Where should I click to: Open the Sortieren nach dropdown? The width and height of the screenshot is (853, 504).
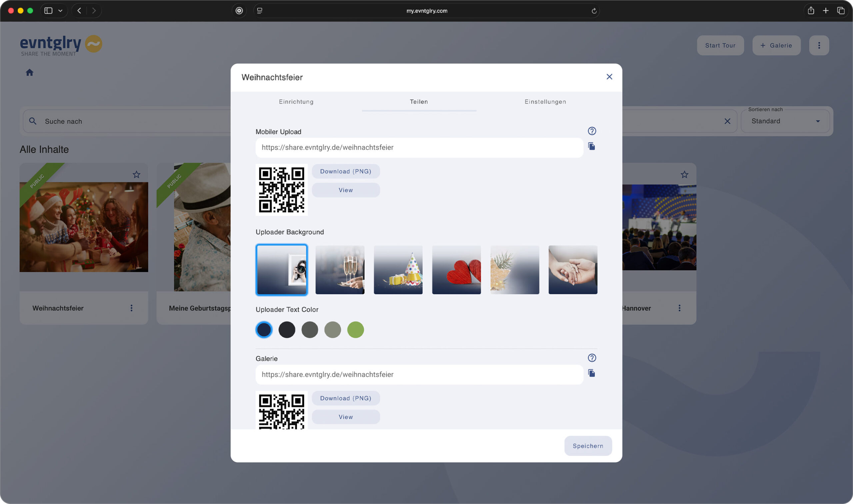coord(785,121)
